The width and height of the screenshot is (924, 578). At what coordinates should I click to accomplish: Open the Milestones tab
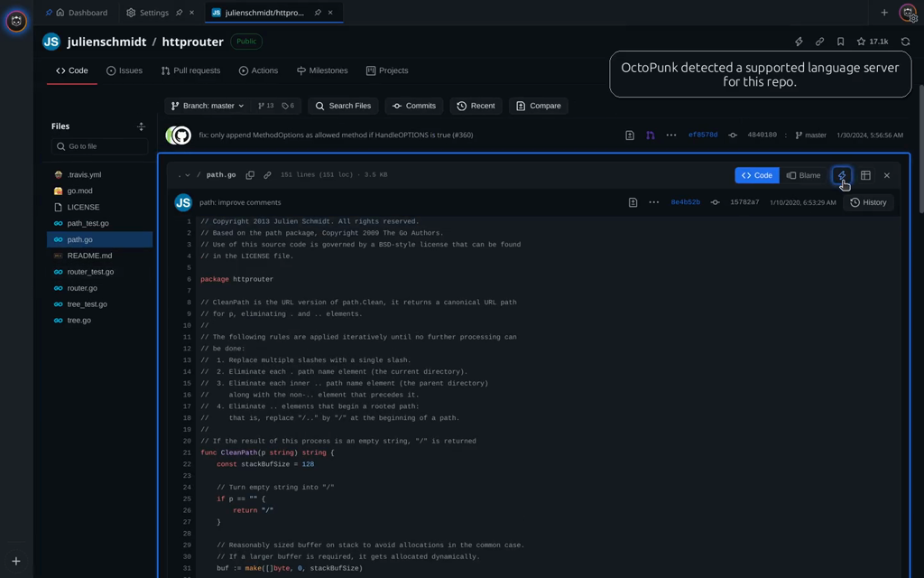322,70
